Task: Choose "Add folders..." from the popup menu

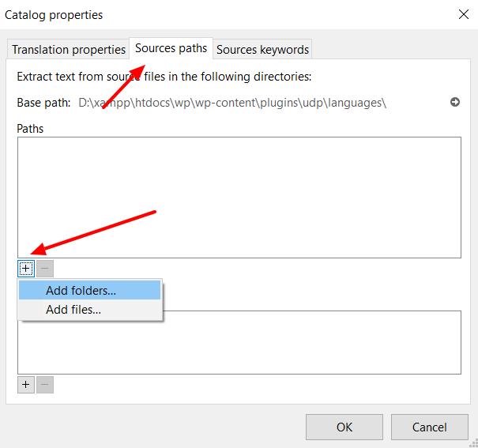Action: [81, 291]
